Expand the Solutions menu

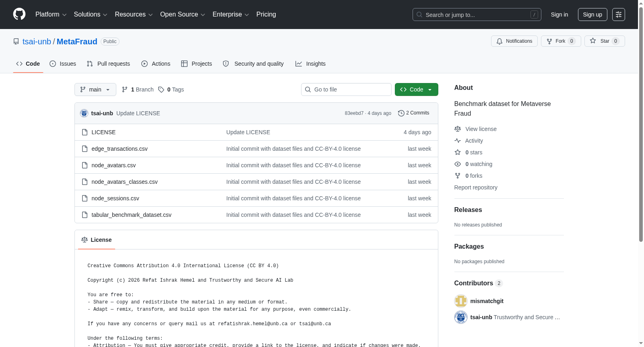(91, 15)
